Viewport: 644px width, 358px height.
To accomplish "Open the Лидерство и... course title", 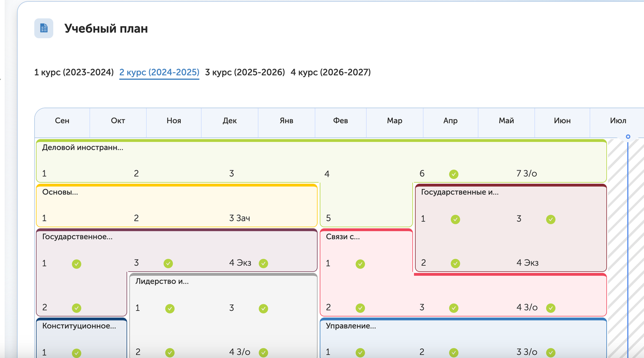I will 162,281.
